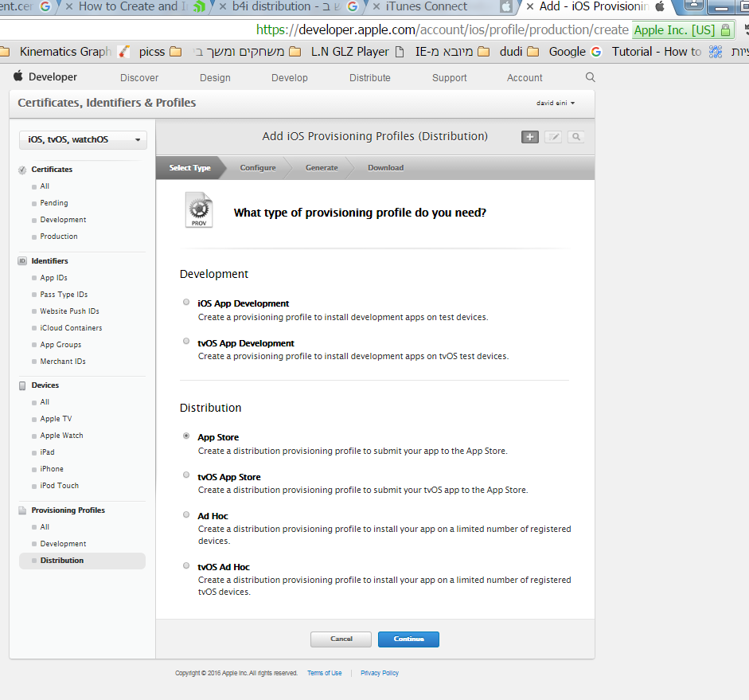
Task: Open App IDs in the sidebar
Action: (53, 278)
